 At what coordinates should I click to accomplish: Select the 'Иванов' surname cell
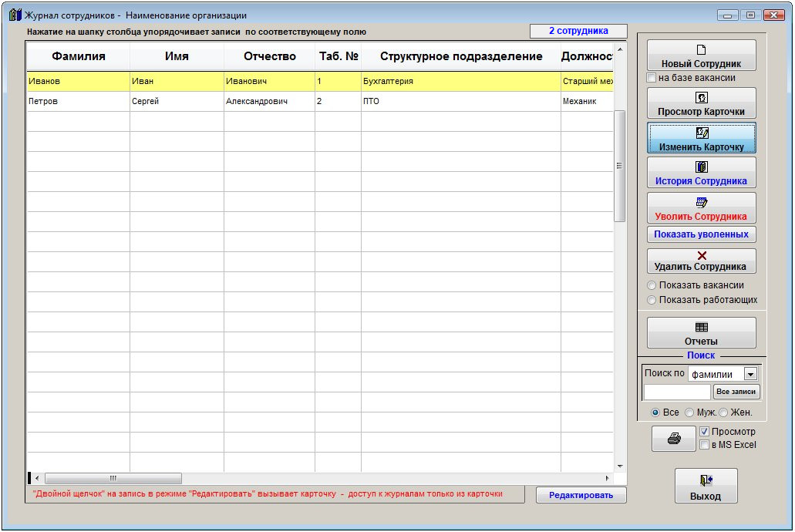[79, 81]
